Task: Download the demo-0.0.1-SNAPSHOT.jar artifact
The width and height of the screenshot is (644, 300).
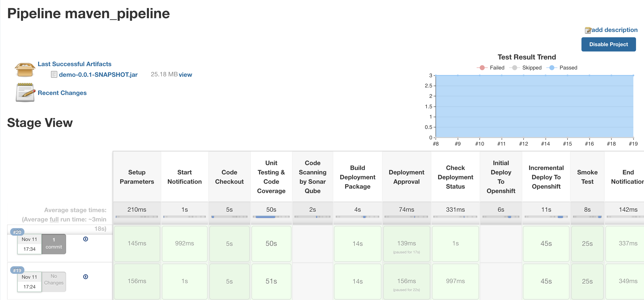Action: (98, 74)
